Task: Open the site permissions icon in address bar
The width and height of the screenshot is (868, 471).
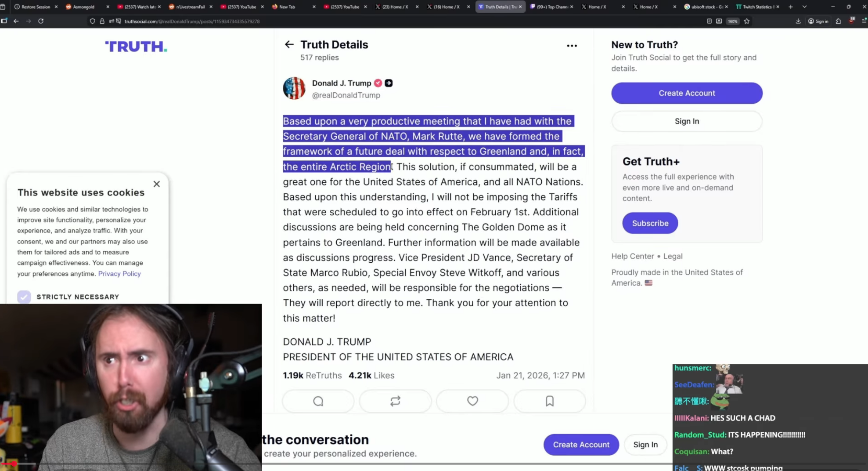Action: click(x=112, y=21)
